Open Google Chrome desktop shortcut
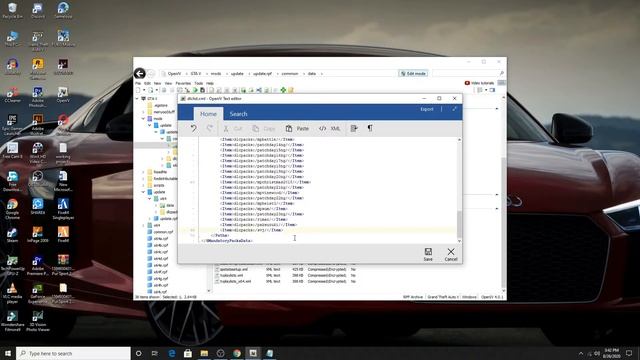640x360 pixels. (12, 209)
